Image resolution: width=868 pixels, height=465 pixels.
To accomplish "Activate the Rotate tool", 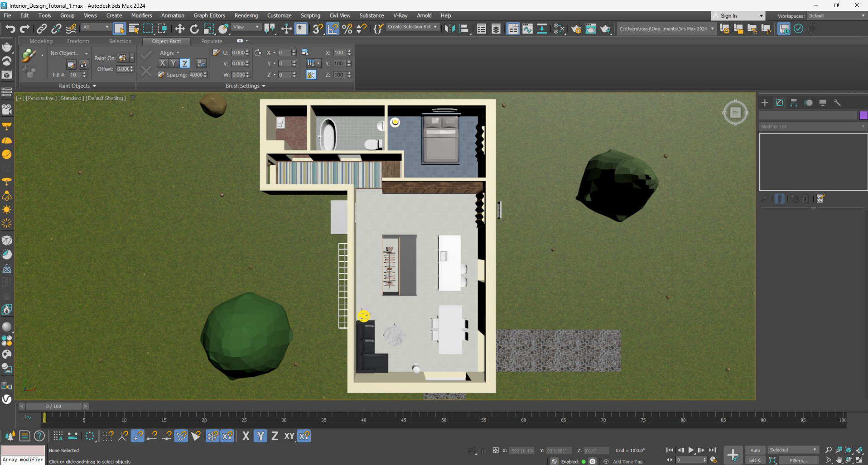I will click(194, 29).
